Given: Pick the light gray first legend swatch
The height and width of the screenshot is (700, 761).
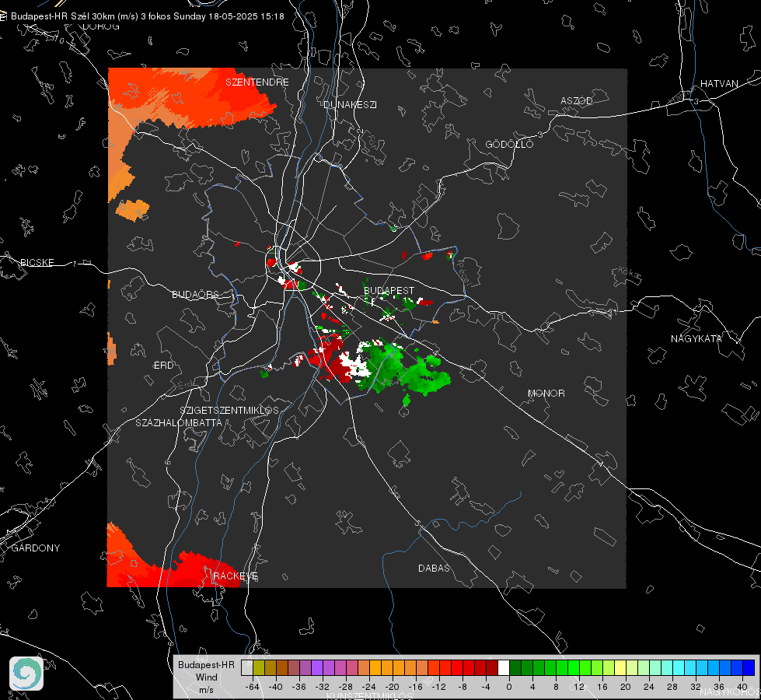Looking at the screenshot, I should (247, 667).
